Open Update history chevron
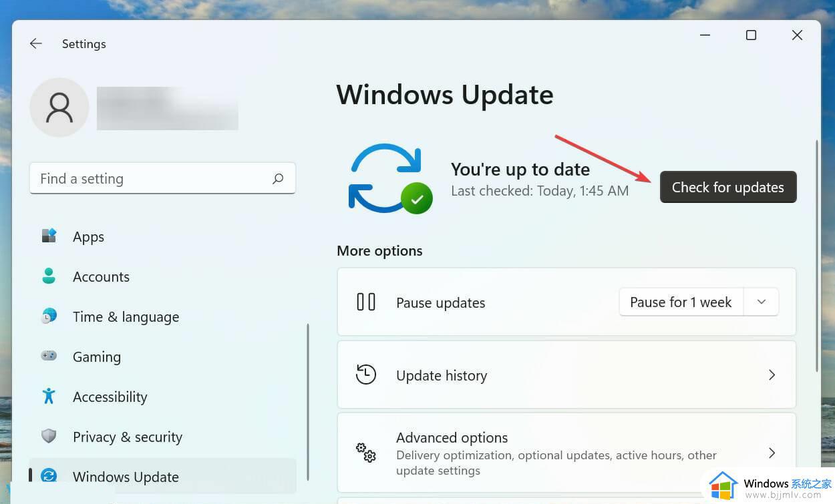 tap(772, 375)
